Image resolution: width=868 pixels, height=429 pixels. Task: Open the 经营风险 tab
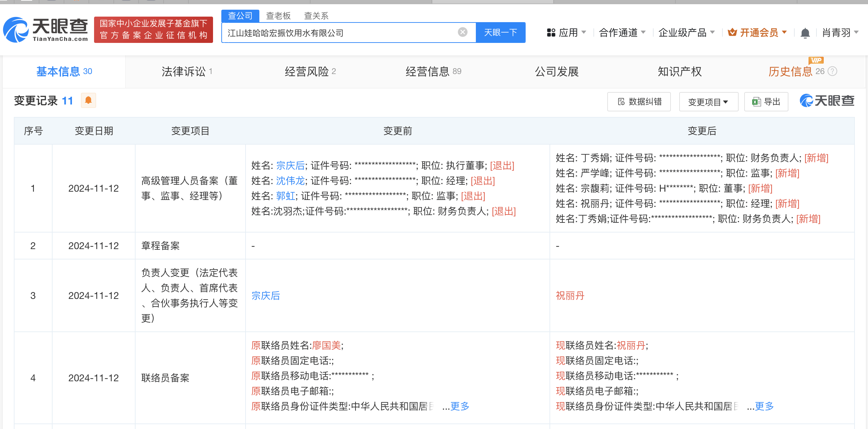coord(310,72)
